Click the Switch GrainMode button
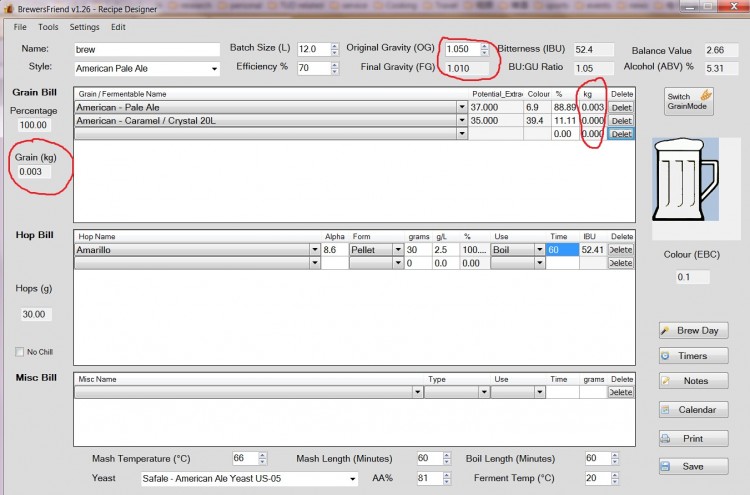 point(688,101)
